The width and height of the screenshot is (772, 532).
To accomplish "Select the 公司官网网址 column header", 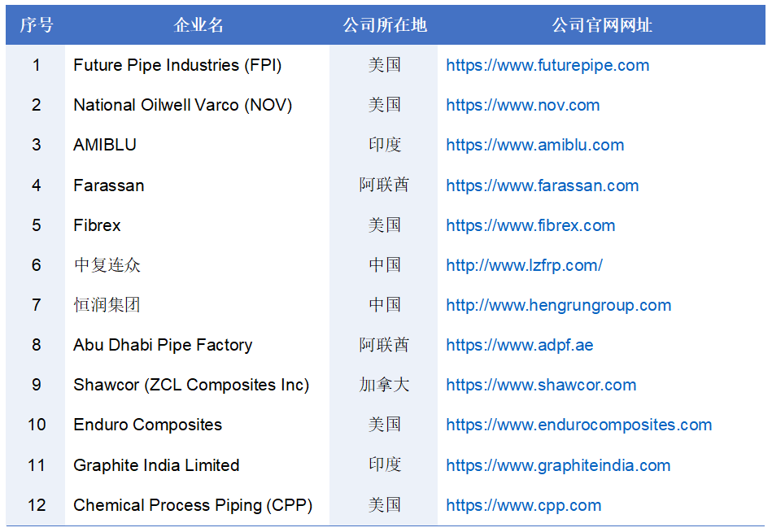I will [x=602, y=25].
